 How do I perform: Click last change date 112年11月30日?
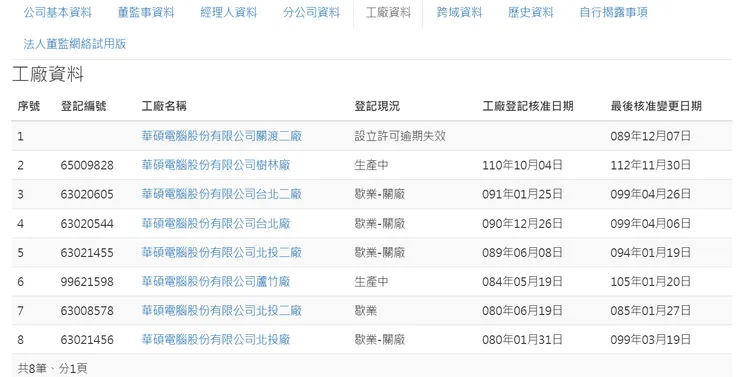pyautogui.click(x=650, y=165)
